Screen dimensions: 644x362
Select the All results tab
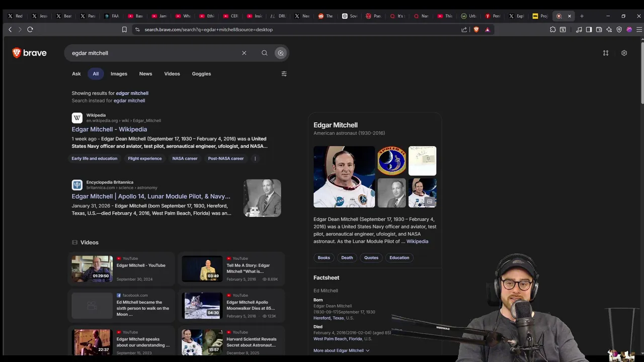(x=96, y=74)
